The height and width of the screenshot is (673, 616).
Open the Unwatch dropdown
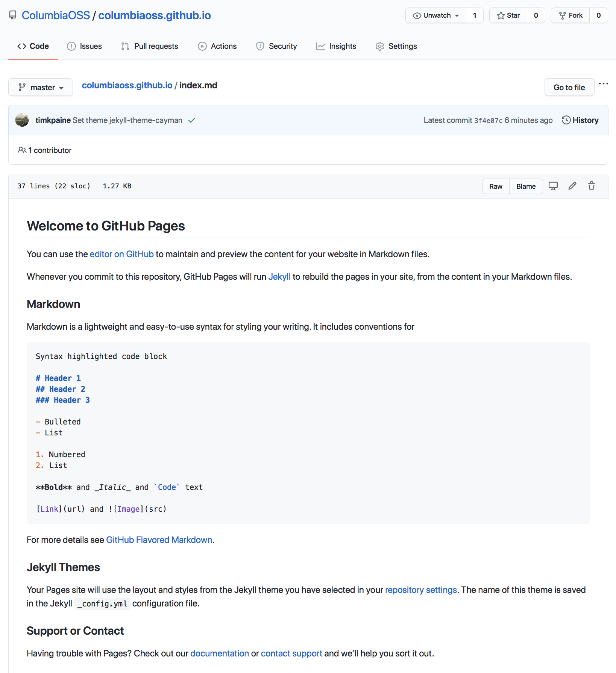tap(436, 15)
